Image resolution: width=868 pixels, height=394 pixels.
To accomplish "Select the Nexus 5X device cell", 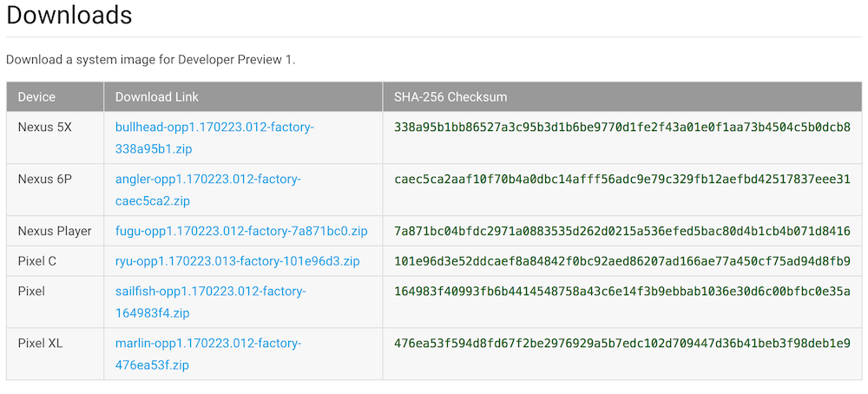I will point(45,128).
